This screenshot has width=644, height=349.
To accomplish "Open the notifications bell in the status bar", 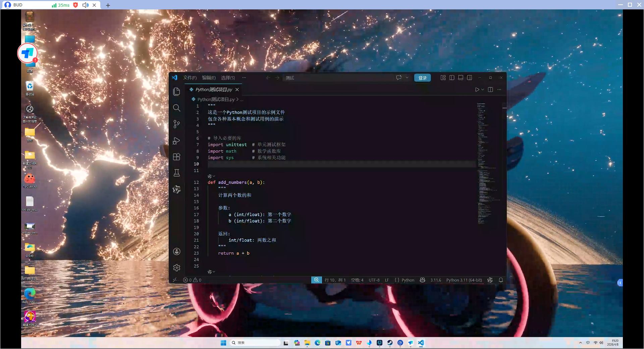I will coord(501,280).
